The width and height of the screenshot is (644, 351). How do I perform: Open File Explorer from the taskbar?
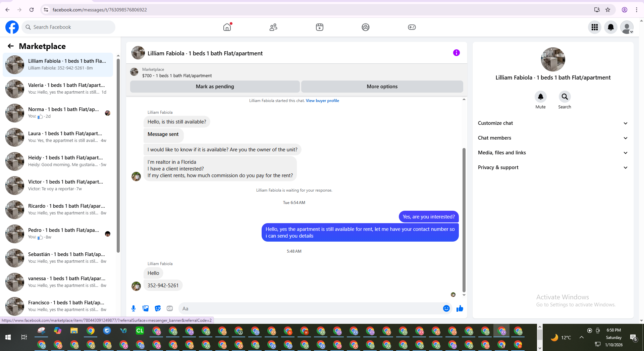tap(74, 331)
